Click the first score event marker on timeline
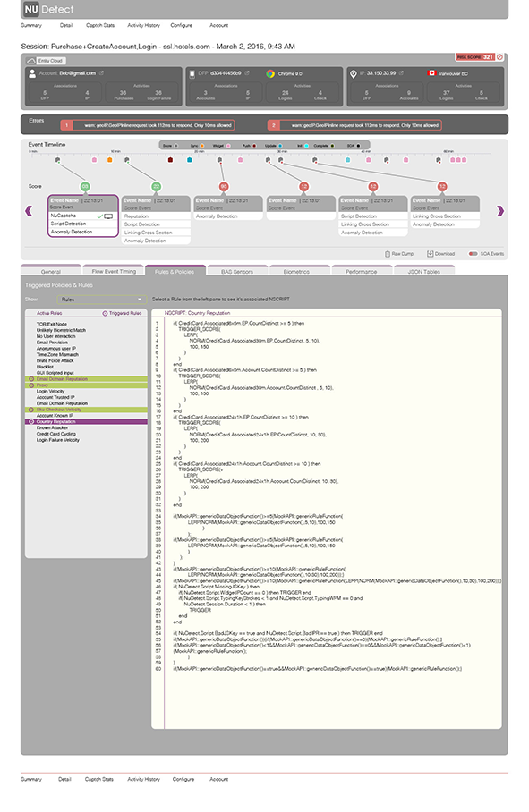Viewport: 529px width, 812px height. click(57, 160)
